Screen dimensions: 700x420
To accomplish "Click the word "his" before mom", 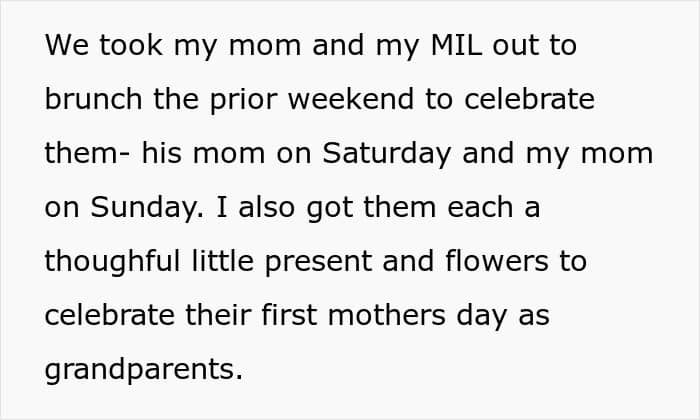I will [x=162, y=153].
